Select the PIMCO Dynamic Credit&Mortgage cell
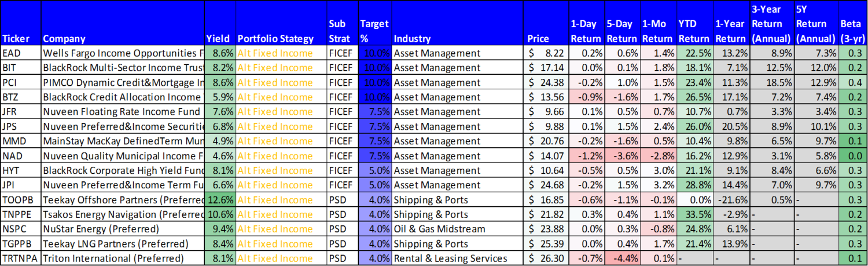 point(123,82)
